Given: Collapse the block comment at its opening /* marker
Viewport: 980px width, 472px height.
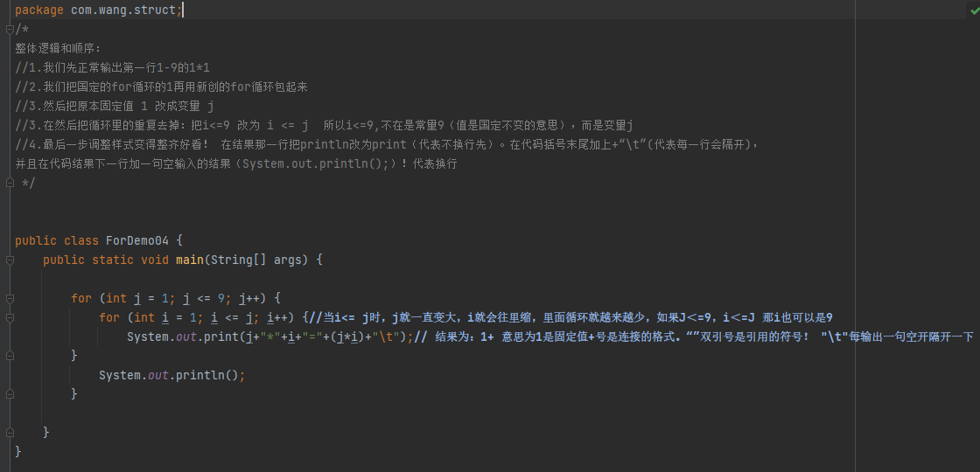Looking at the screenshot, I should pyautogui.click(x=10, y=30).
